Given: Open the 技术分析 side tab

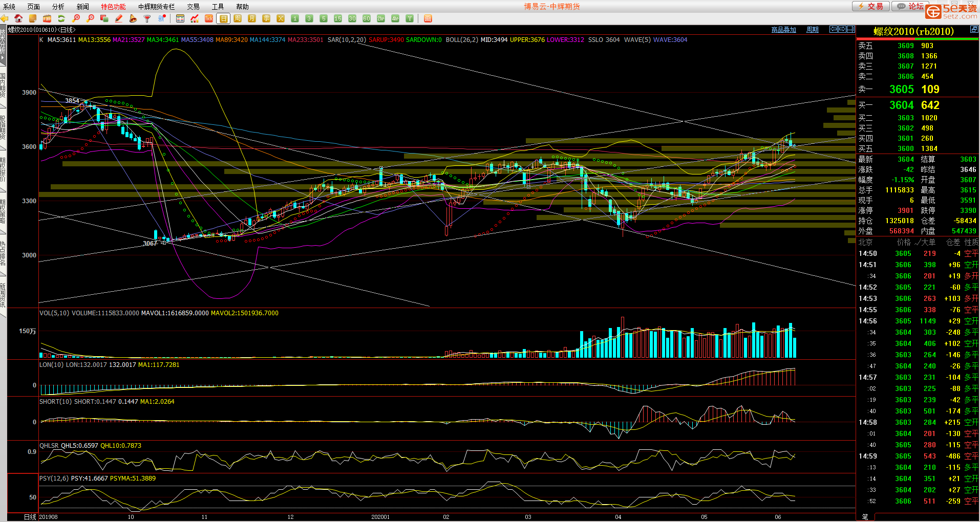Looking at the screenshot, I should [x=3, y=45].
